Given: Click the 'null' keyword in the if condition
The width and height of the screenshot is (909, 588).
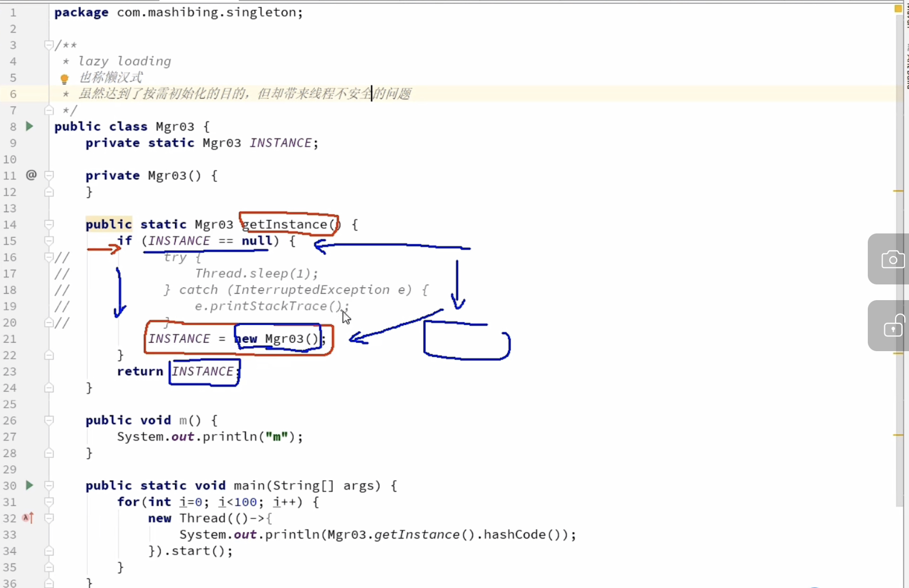Looking at the screenshot, I should (x=257, y=241).
